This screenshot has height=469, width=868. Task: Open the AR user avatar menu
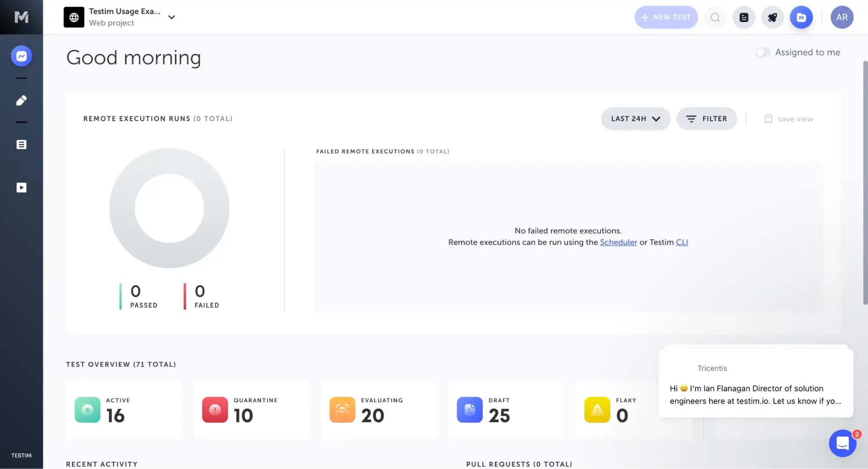coord(842,17)
